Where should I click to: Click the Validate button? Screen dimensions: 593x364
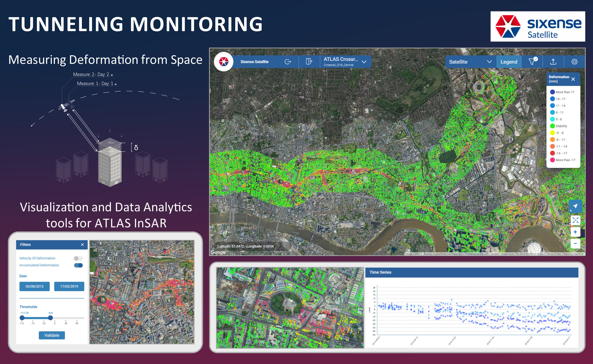pos(52,335)
